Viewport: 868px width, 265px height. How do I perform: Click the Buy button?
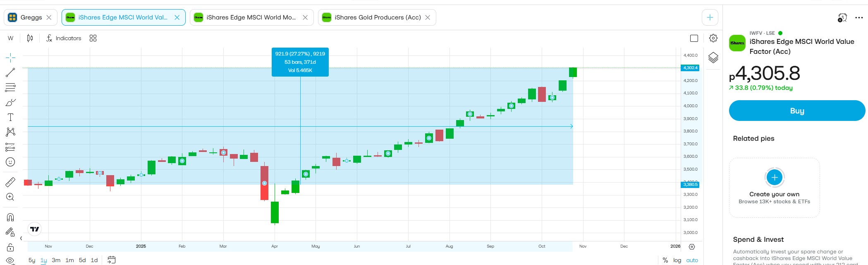(x=797, y=111)
